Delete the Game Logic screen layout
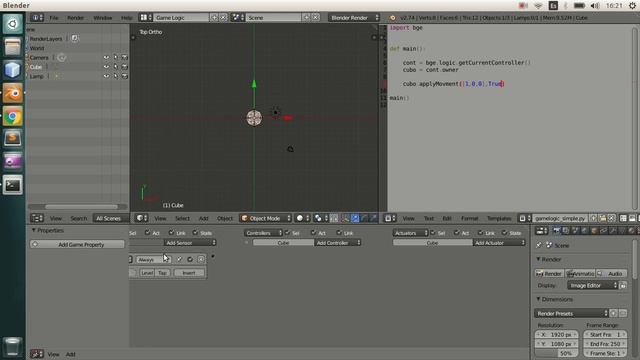 tap(223, 18)
